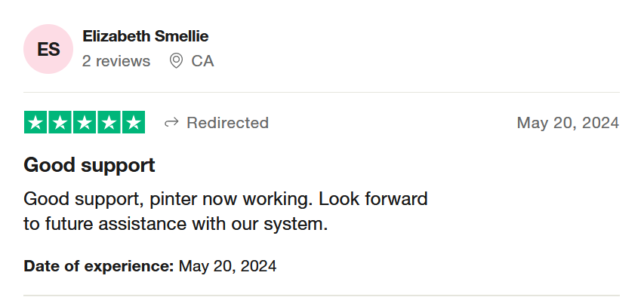The image size is (644, 297).
Task: Click the divider line at the bottom of the review
Action: click(x=322, y=295)
